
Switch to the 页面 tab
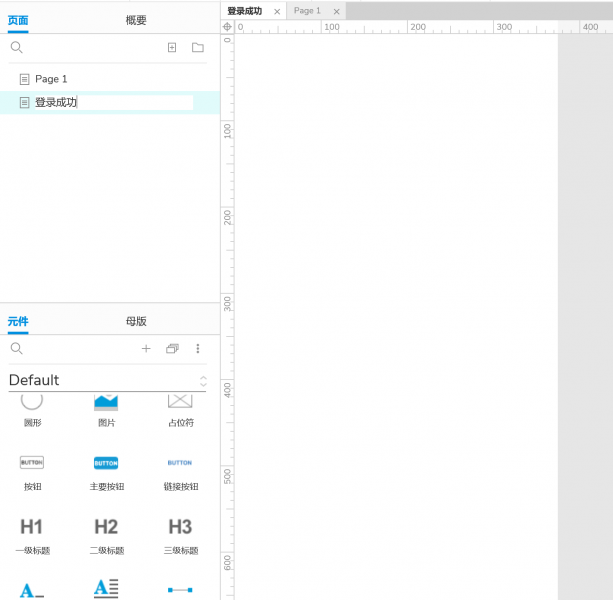pyautogui.click(x=18, y=20)
